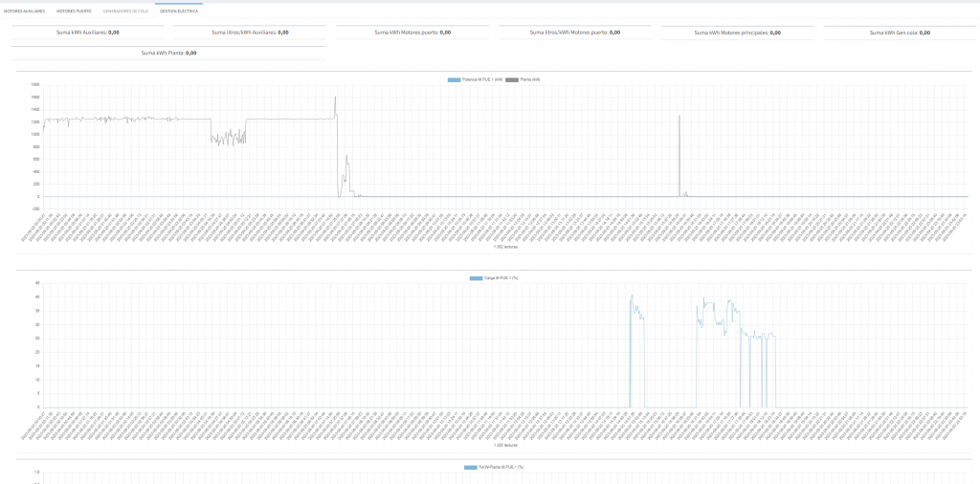
Task: Click the blue Potencia M.PUE.1 legend swatch
Action: (x=454, y=79)
